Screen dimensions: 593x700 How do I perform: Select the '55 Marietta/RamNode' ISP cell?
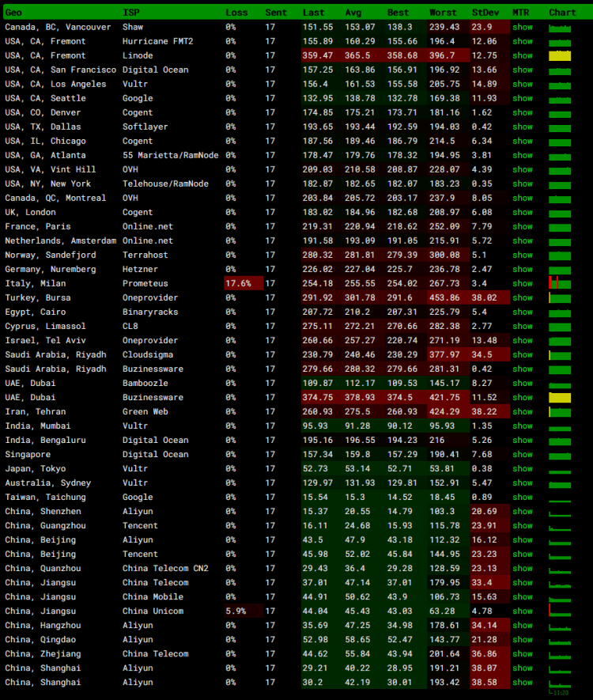[171, 155]
